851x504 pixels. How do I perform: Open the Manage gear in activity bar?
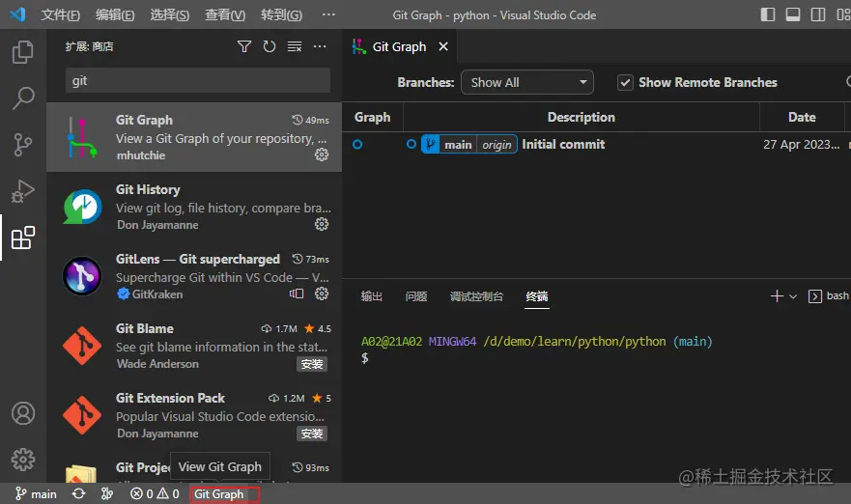pyautogui.click(x=23, y=460)
